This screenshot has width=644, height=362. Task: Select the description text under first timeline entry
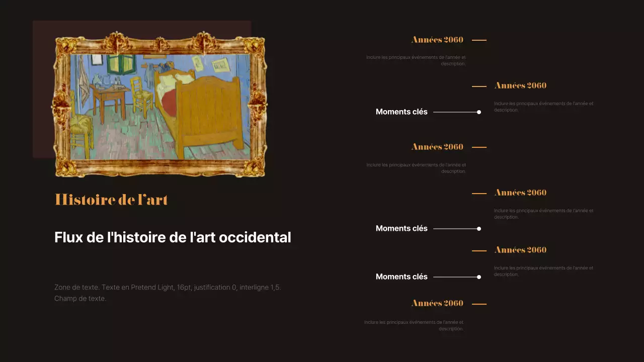(416, 60)
